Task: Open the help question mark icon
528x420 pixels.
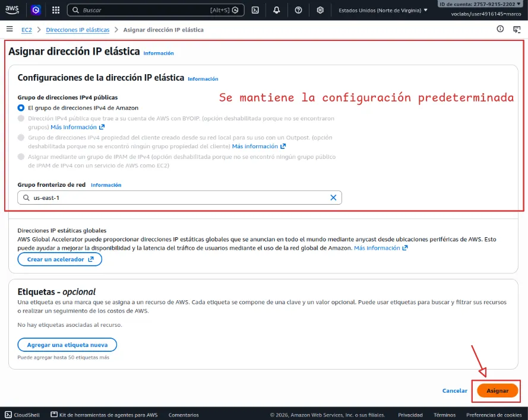Action: click(x=298, y=10)
